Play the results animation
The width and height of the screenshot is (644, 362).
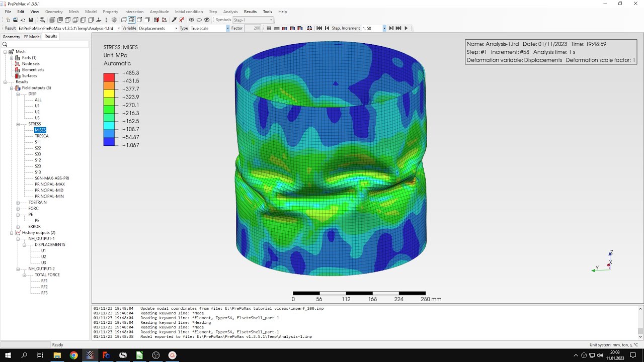click(x=406, y=28)
